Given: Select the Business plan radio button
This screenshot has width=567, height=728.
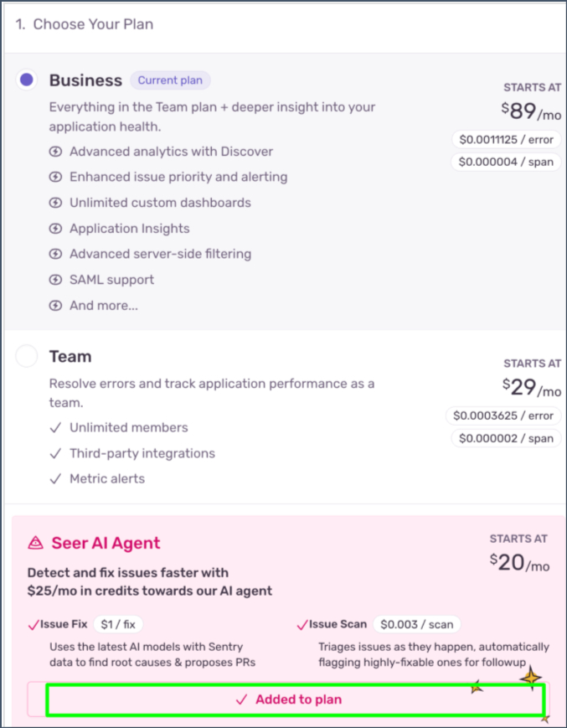Looking at the screenshot, I should [x=27, y=80].
